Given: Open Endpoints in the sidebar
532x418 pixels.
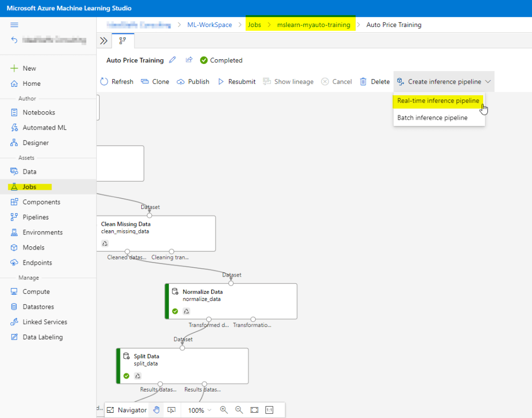Looking at the screenshot, I should pyautogui.click(x=37, y=263).
